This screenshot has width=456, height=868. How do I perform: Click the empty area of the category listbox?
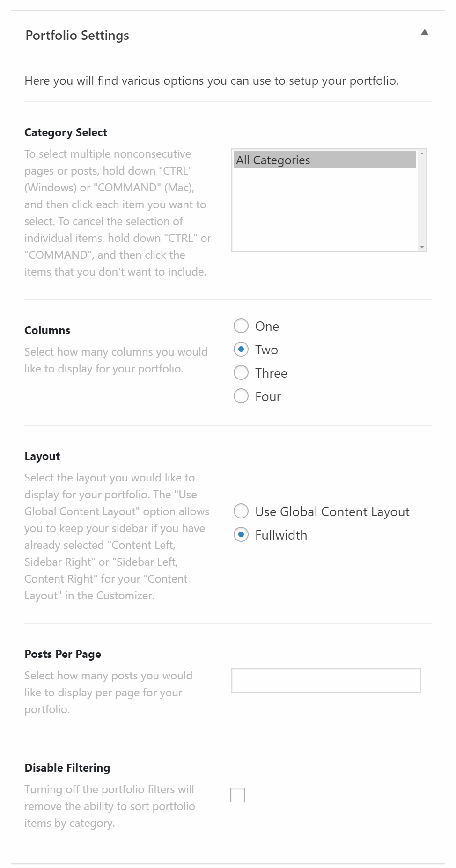coord(325,211)
